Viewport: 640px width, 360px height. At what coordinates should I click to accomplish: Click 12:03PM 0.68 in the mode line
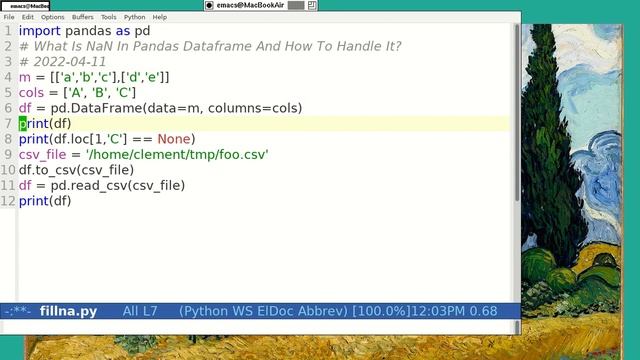[x=454, y=311]
